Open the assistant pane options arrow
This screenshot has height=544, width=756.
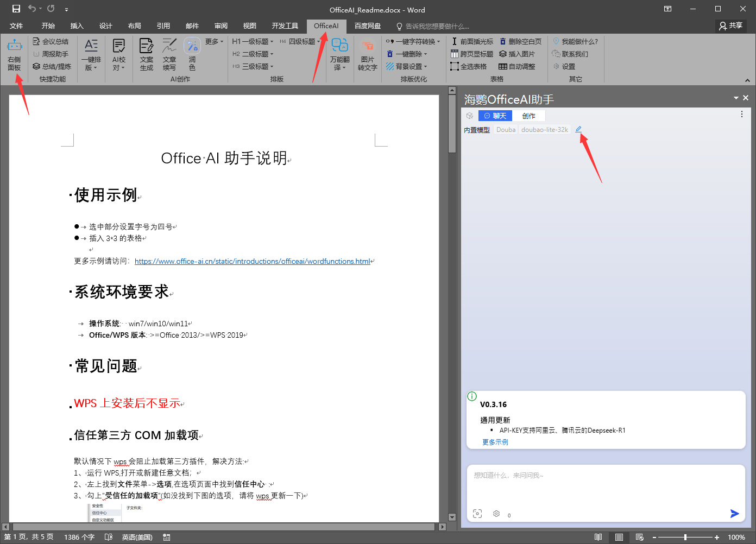(x=736, y=98)
